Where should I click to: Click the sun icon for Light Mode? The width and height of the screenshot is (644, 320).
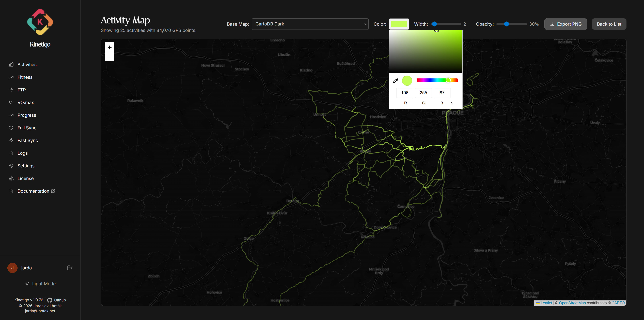[27, 284]
